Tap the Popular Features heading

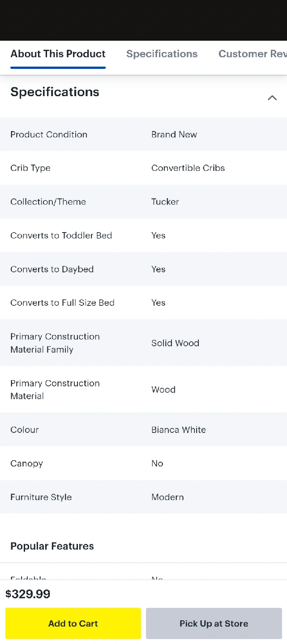click(52, 546)
